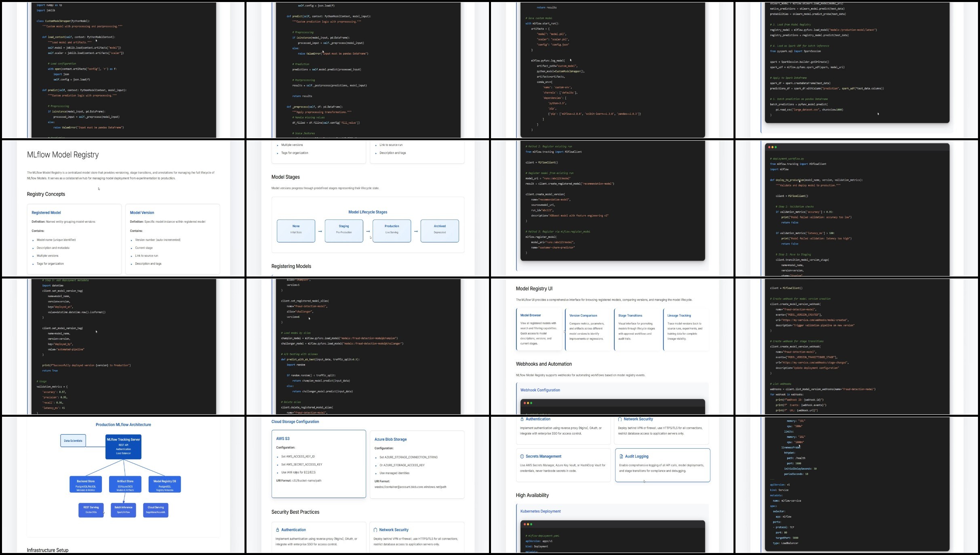Click 'Description and metadata' list item

(53, 248)
